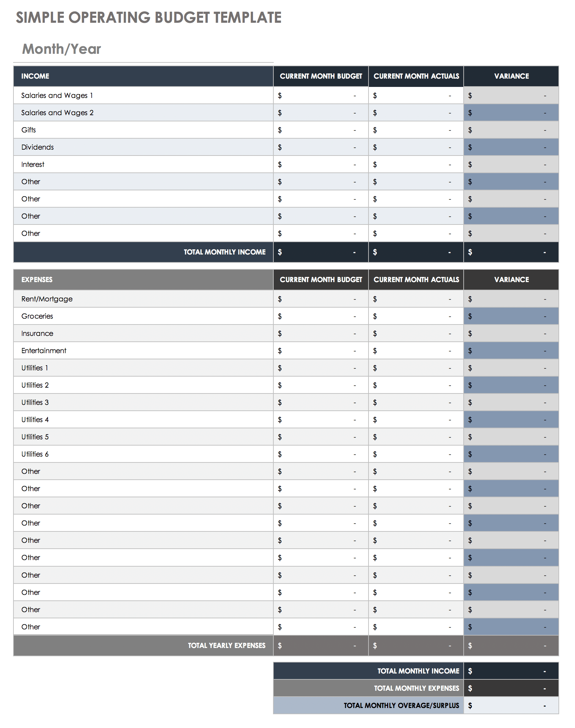This screenshot has width=575, height=728.
Task: Click Salaries and Wages 2 budget cell
Action: tap(321, 113)
